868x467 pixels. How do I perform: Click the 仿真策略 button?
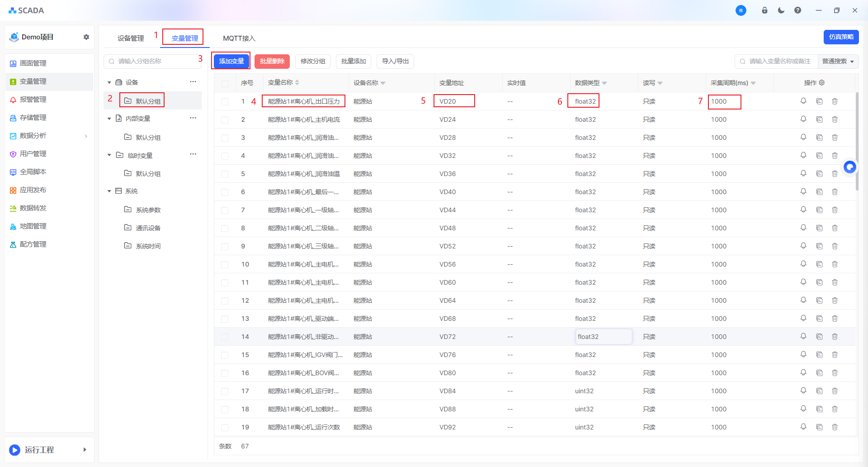point(841,37)
